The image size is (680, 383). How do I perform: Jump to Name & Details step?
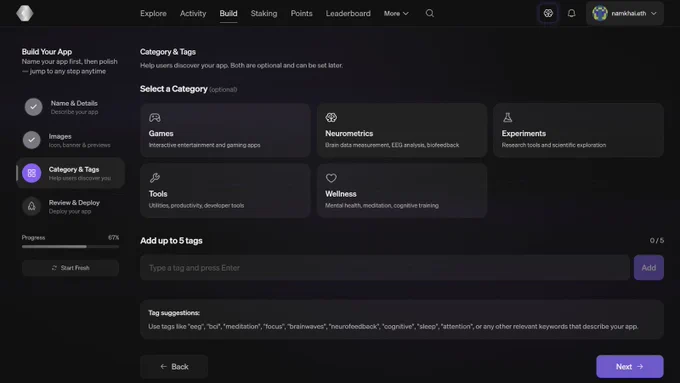[70, 107]
